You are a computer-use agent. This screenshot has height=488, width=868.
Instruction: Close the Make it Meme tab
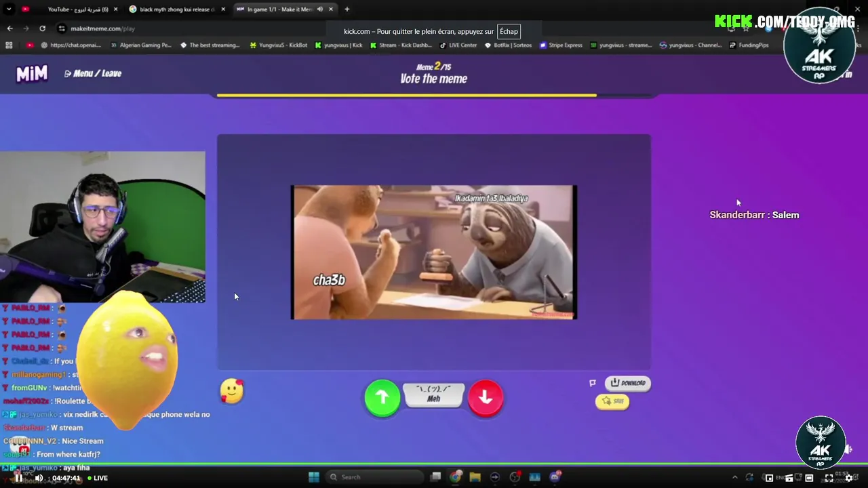click(x=331, y=9)
